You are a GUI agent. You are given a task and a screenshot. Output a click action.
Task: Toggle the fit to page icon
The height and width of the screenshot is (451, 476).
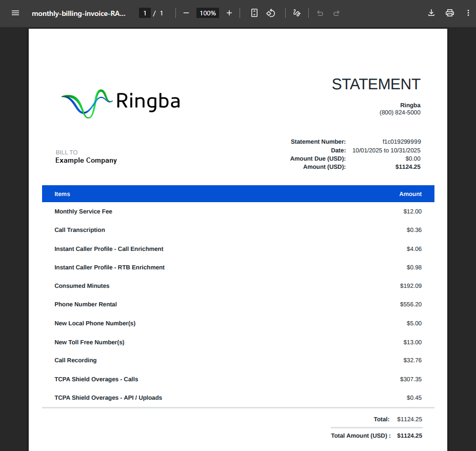pos(254,13)
